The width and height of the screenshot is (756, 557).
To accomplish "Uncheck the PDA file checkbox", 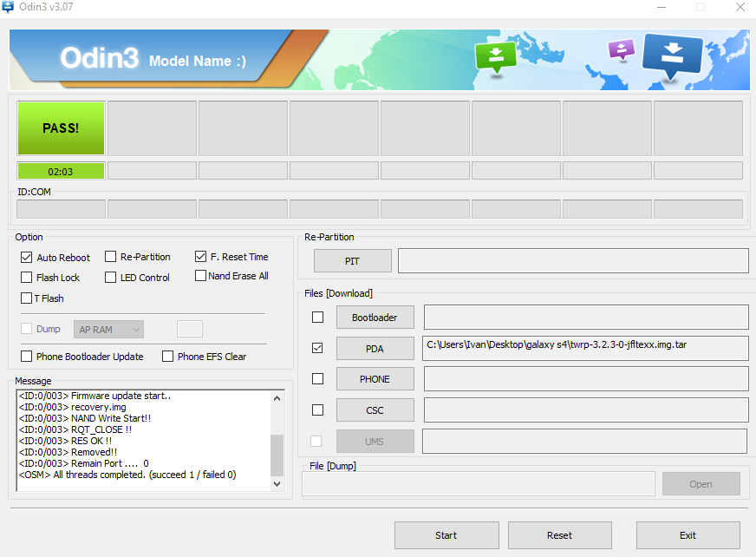I will coord(317,348).
